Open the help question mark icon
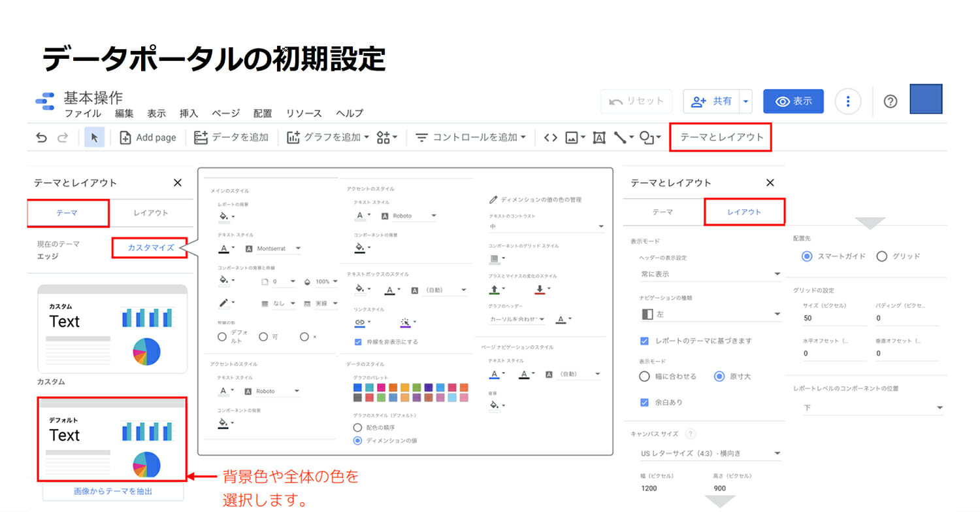The height and width of the screenshot is (512, 980). coord(890,101)
